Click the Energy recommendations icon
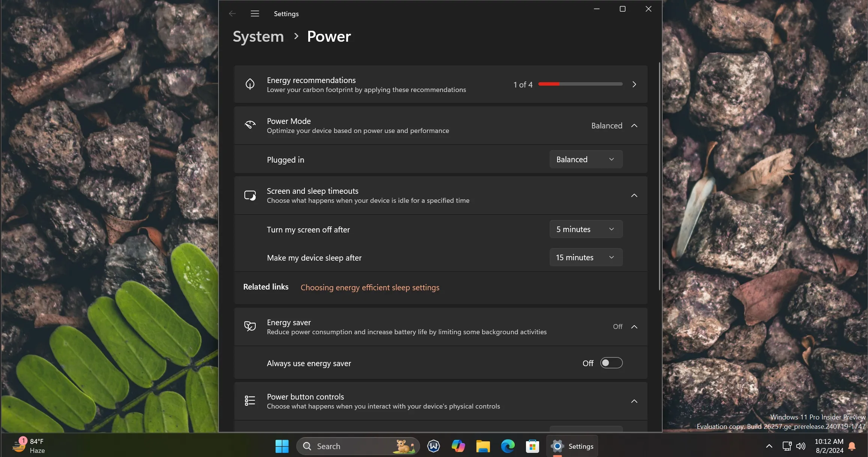868x457 pixels. point(250,84)
